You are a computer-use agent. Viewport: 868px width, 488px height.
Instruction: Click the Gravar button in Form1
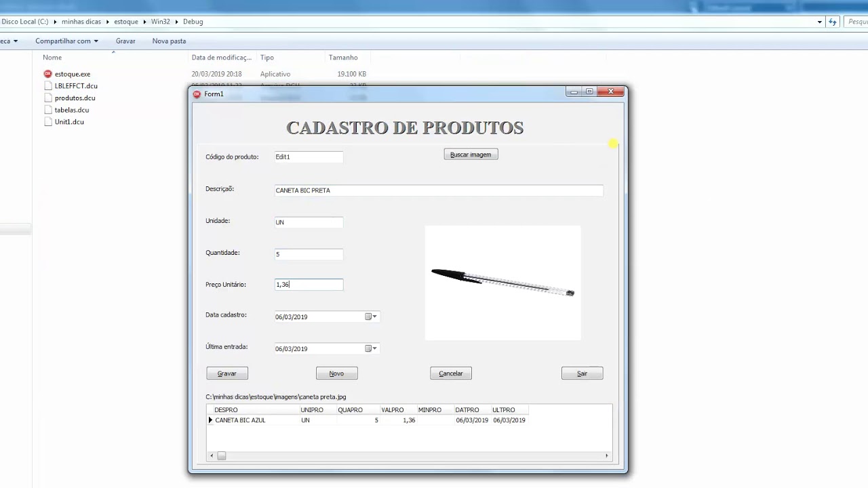click(x=227, y=373)
